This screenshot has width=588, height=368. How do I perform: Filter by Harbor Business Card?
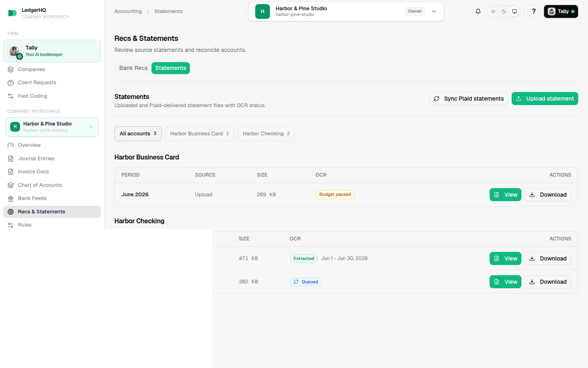200,134
